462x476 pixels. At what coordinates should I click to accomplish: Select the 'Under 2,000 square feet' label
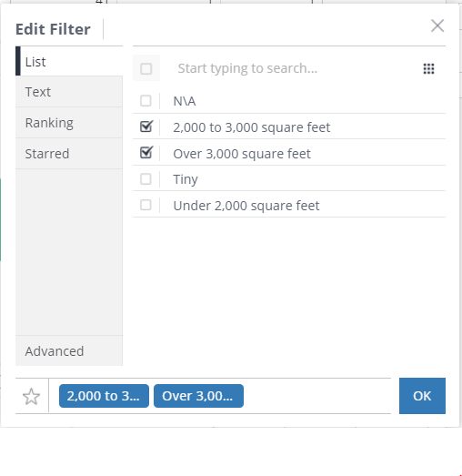pyautogui.click(x=246, y=206)
